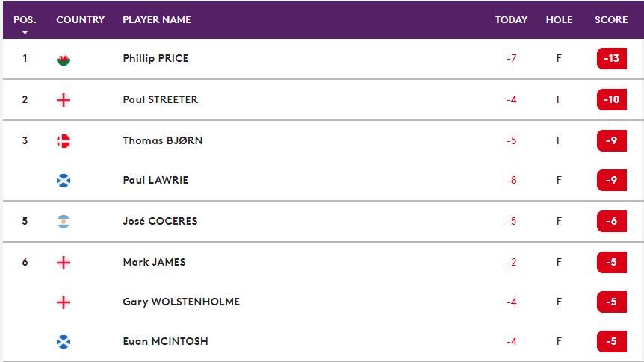Image resolution: width=644 pixels, height=362 pixels.
Task: Click Phillip Price's red -13 score badge
Action: [x=611, y=58]
